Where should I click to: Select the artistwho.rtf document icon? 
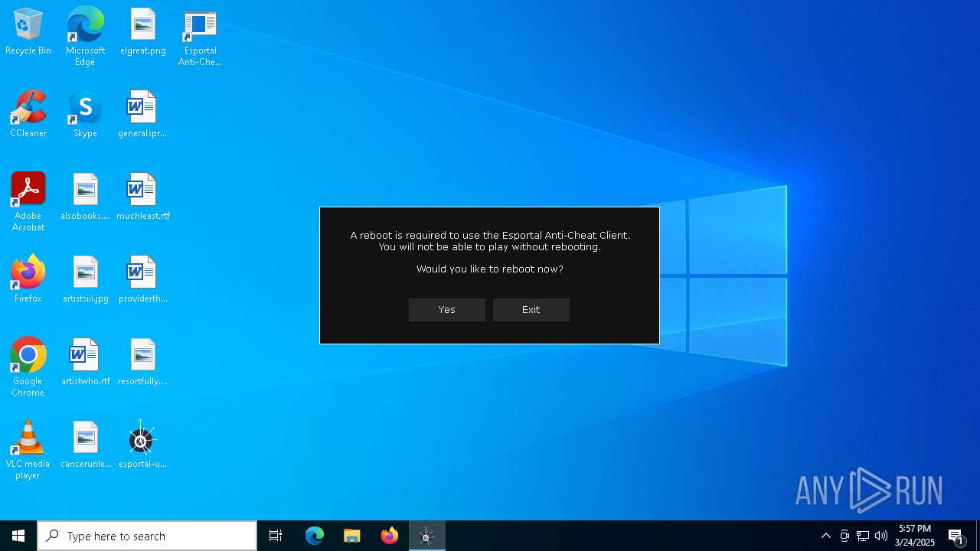[x=85, y=363]
